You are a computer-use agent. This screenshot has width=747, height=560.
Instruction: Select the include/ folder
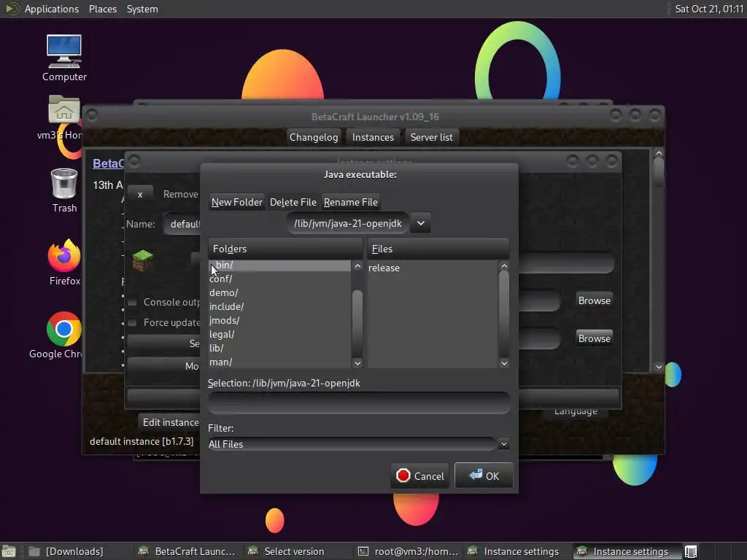pyautogui.click(x=279, y=306)
